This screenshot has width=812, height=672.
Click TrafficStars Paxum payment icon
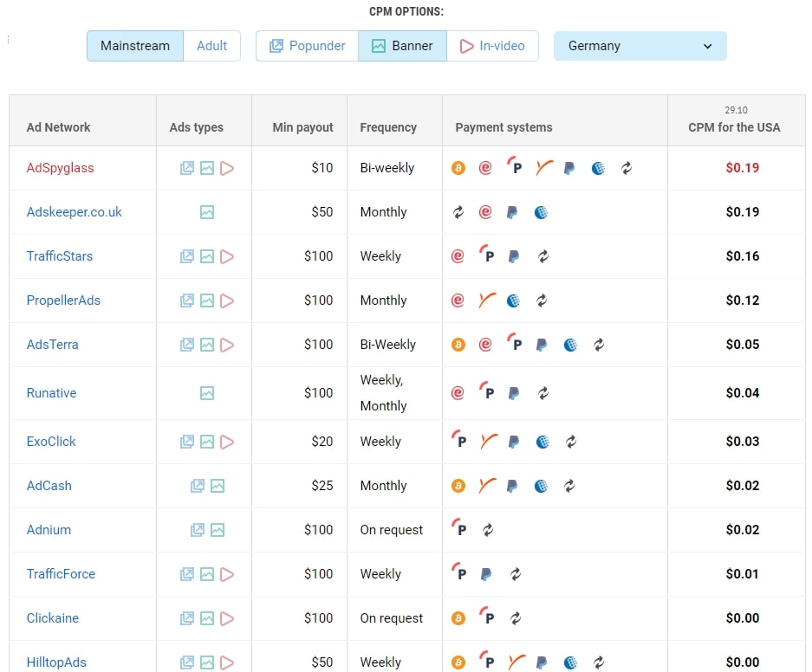486,255
